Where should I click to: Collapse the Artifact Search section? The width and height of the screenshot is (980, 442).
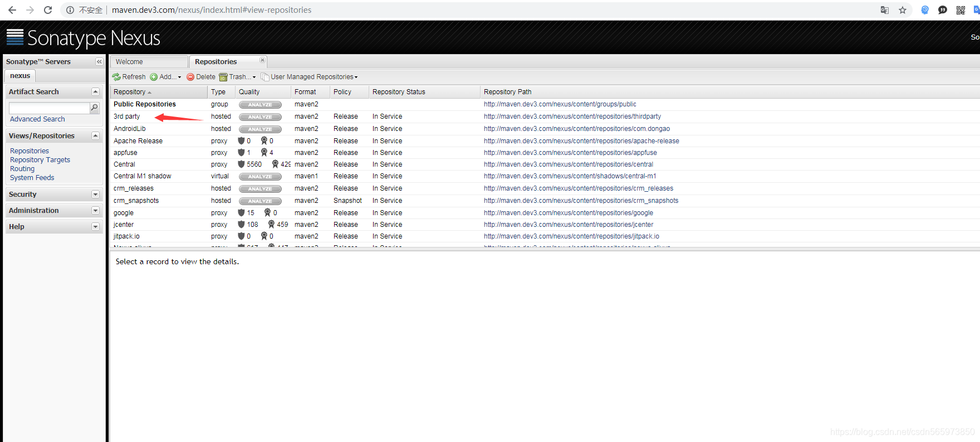(x=95, y=92)
